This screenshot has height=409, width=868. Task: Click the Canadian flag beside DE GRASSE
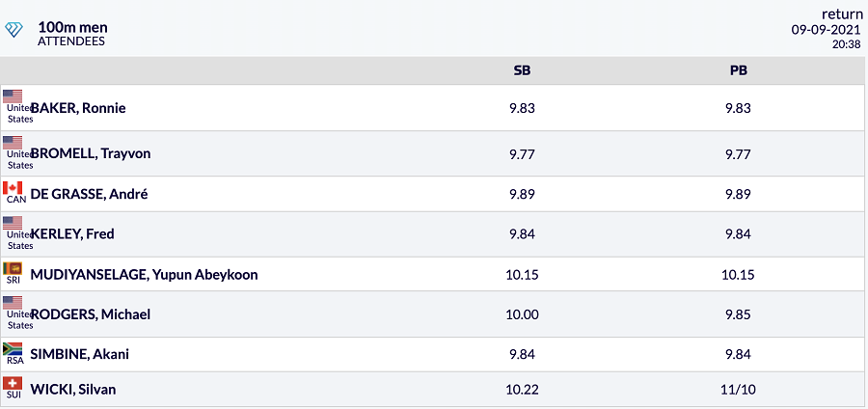point(13,188)
